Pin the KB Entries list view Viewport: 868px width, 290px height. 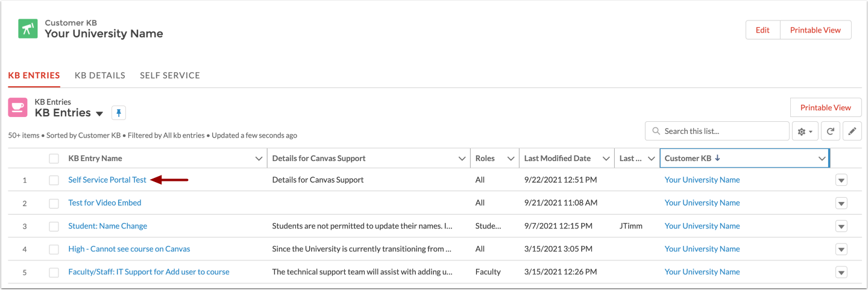click(x=119, y=113)
